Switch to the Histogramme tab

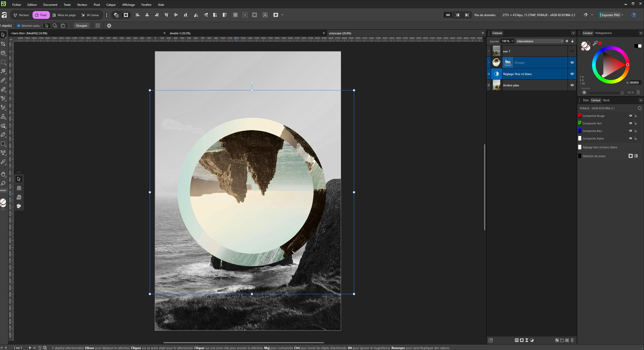click(603, 33)
